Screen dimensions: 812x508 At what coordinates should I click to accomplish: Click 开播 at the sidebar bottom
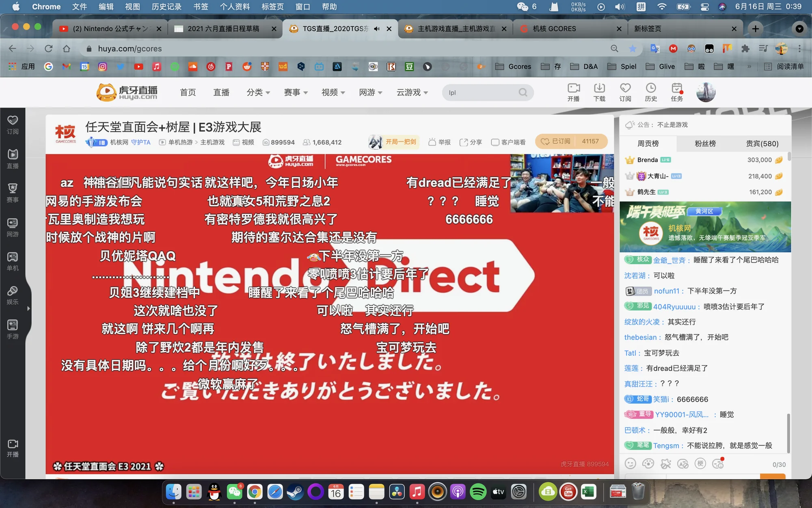13,448
